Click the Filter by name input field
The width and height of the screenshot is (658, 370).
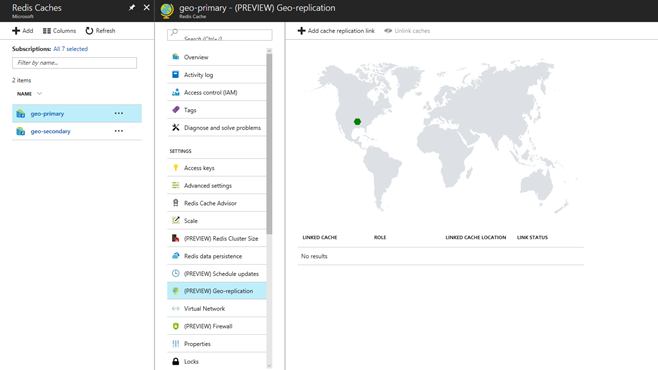(x=74, y=63)
